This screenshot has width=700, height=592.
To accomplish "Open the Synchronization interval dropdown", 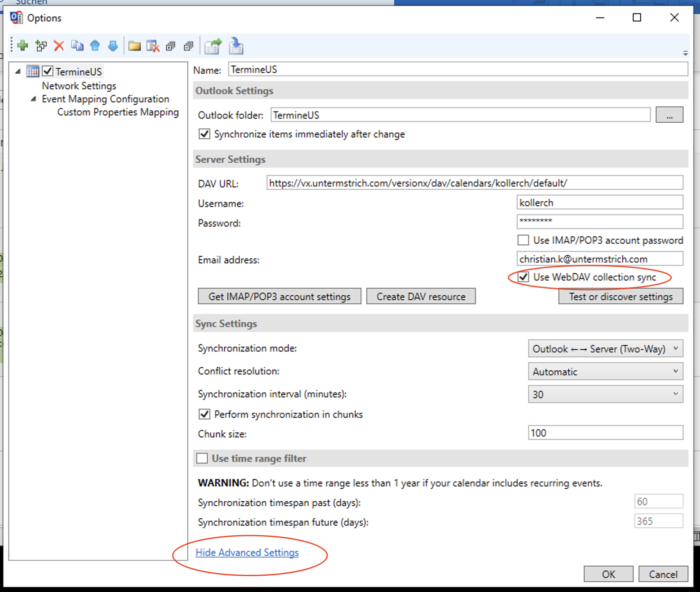I will 605,394.
